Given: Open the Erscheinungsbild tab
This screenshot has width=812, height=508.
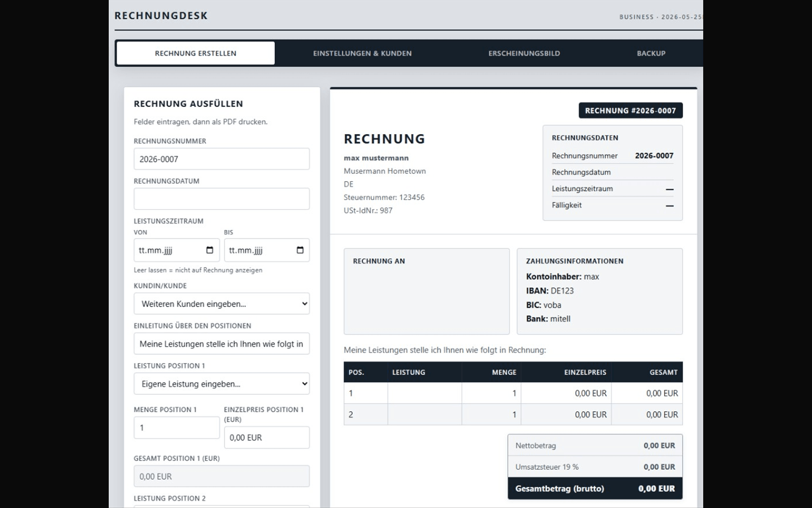Looking at the screenshot, I should point(524,53).
